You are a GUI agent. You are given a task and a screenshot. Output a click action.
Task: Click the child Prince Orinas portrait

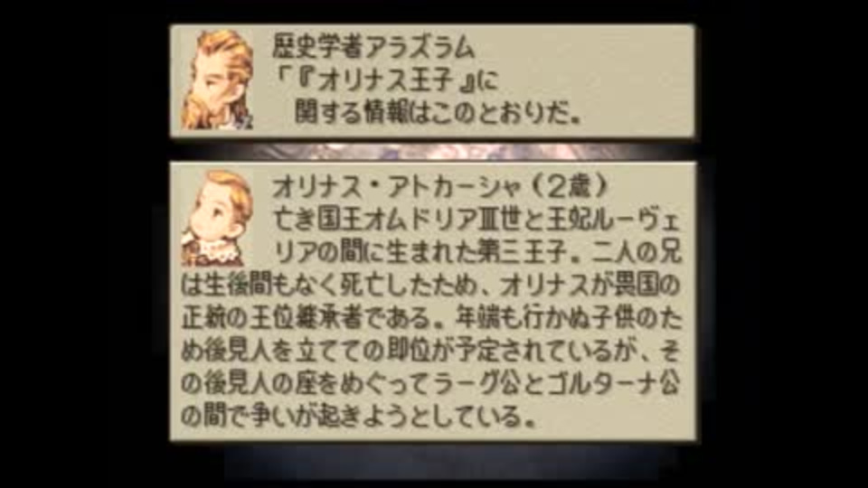[x=217, y=218]
